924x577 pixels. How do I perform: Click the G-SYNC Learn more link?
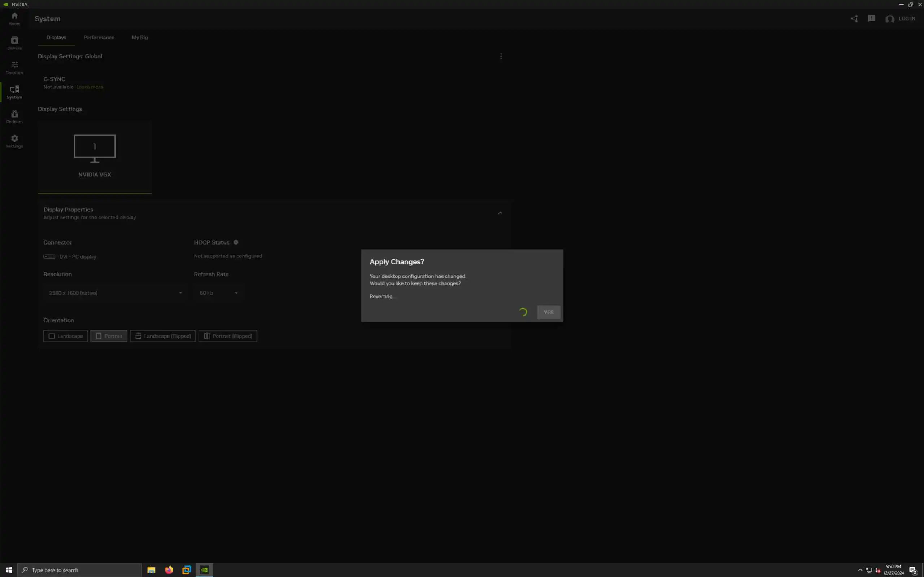pyautogui.click(x=90, y=87)
